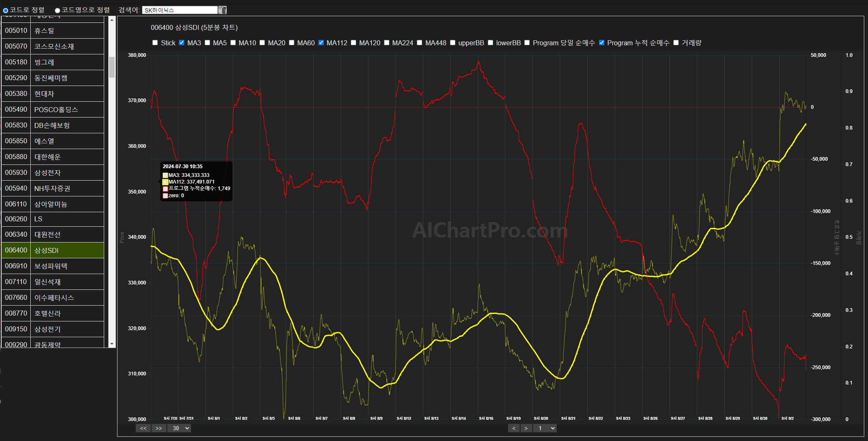Viewport: 868px width, 441px height.
Task: Select the sort-by-code radio button
Action: coord(6,10)
